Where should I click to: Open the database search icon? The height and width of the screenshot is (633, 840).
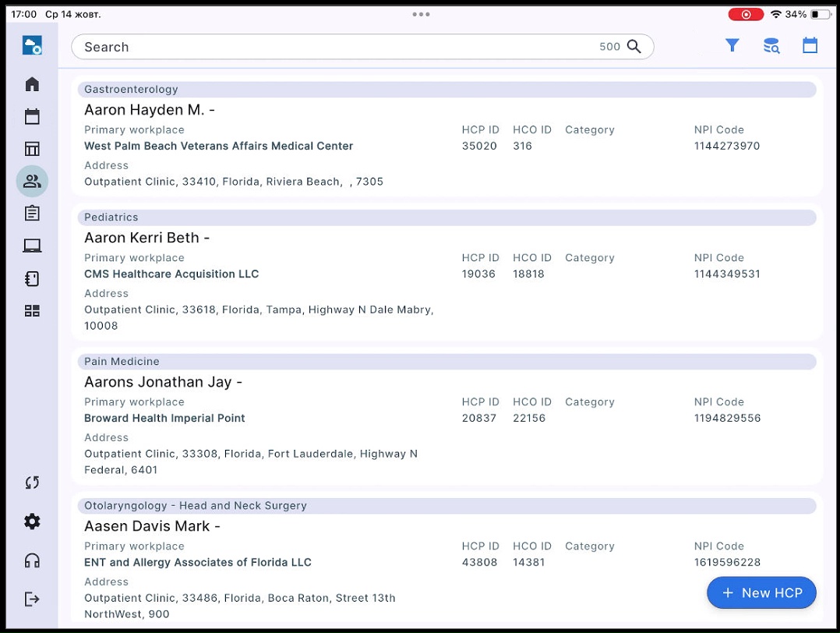coord(771,46)
